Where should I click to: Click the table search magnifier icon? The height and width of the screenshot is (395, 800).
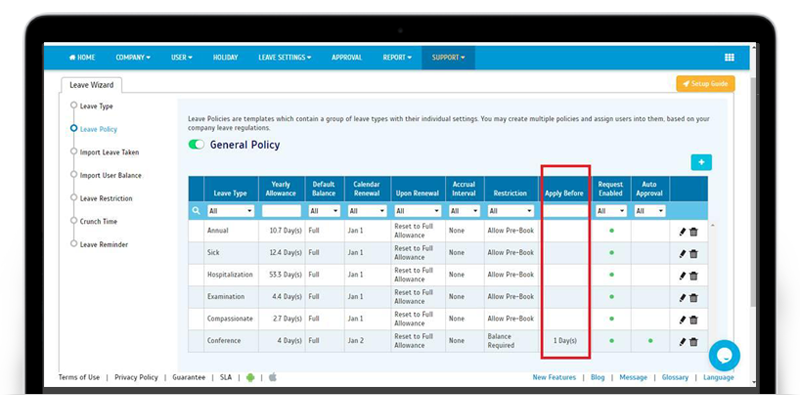pos(196,210)
